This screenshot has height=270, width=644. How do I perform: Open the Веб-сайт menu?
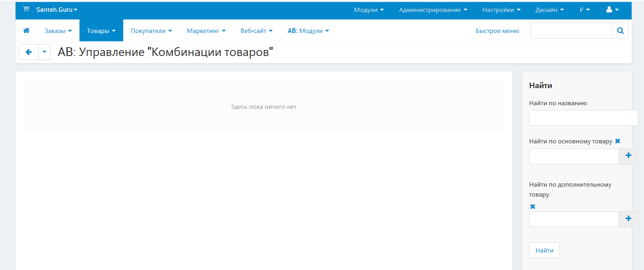[256, 31]
